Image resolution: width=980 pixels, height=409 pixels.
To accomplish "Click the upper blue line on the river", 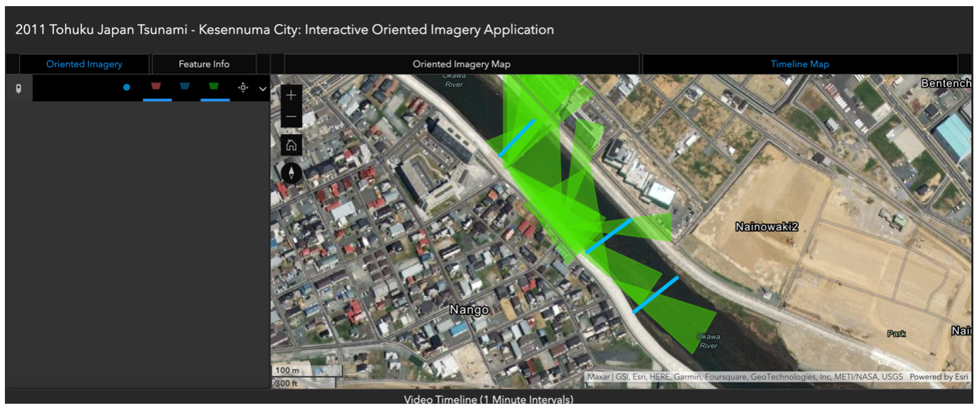I will pos(517,138).
